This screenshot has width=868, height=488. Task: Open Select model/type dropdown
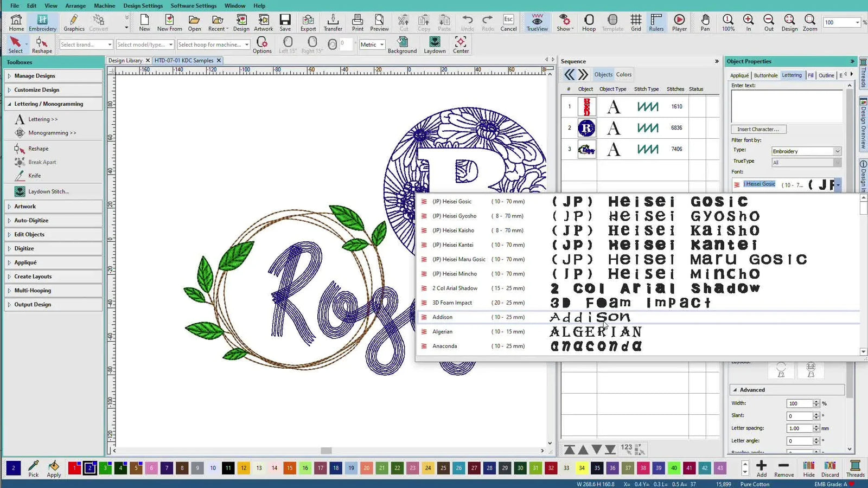[145, 44]
